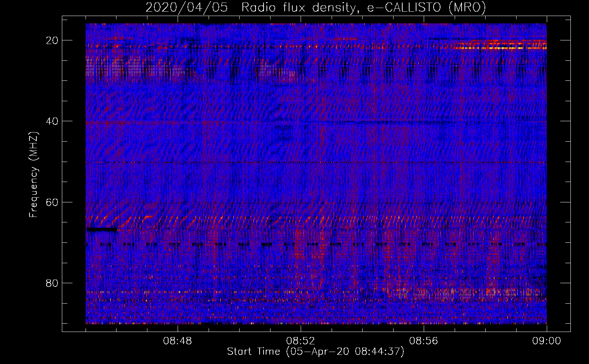This screenshot has width=589, height=364.
Task: Click the time tick label '08:48'
Action: [178, 341]
